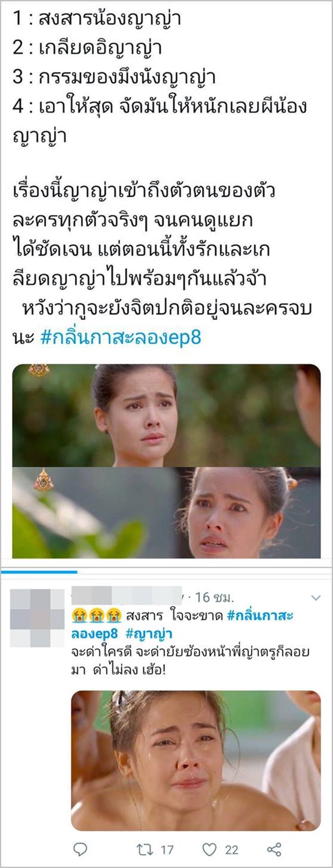Open the blurred username of the second tweet
Image resolution: width=333 pixels, height=868 pixels.
(126, 596)
